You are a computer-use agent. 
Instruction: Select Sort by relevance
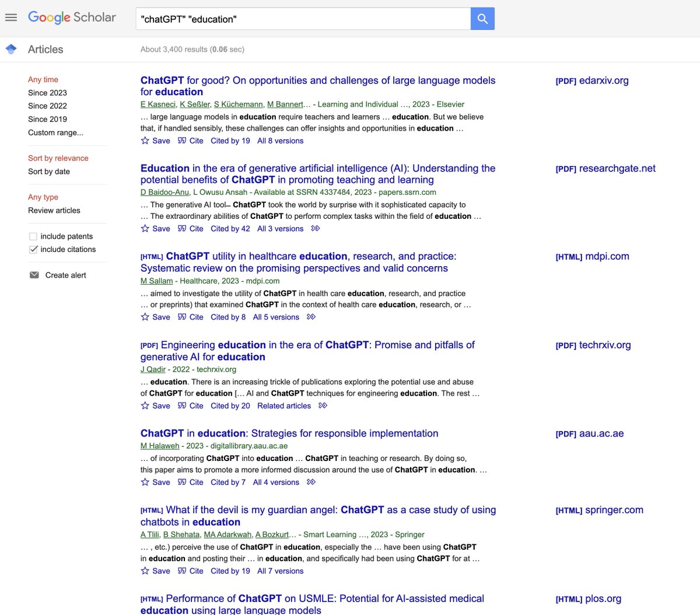[x=58, y=158]
